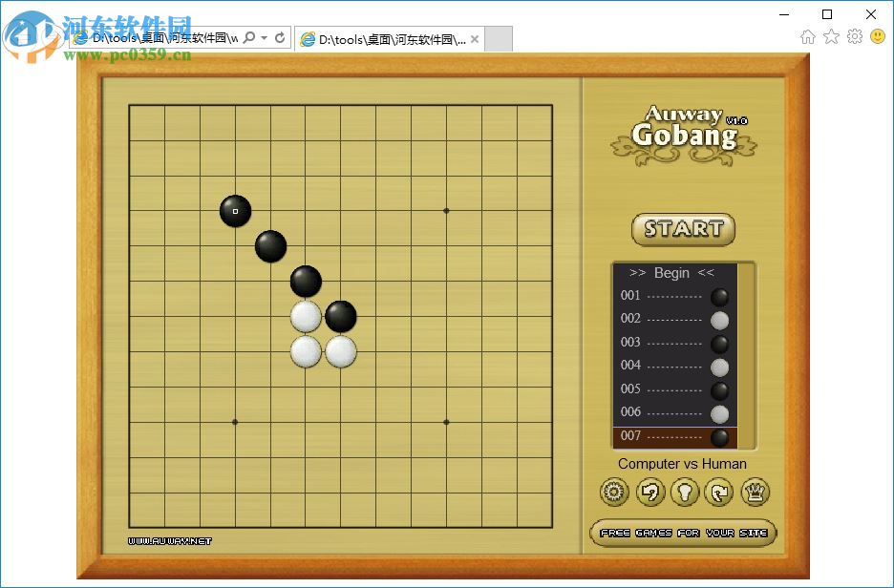Open the address bar history dropdown
Viewport: 894px width, 588px height.
(x=265, y=37)
